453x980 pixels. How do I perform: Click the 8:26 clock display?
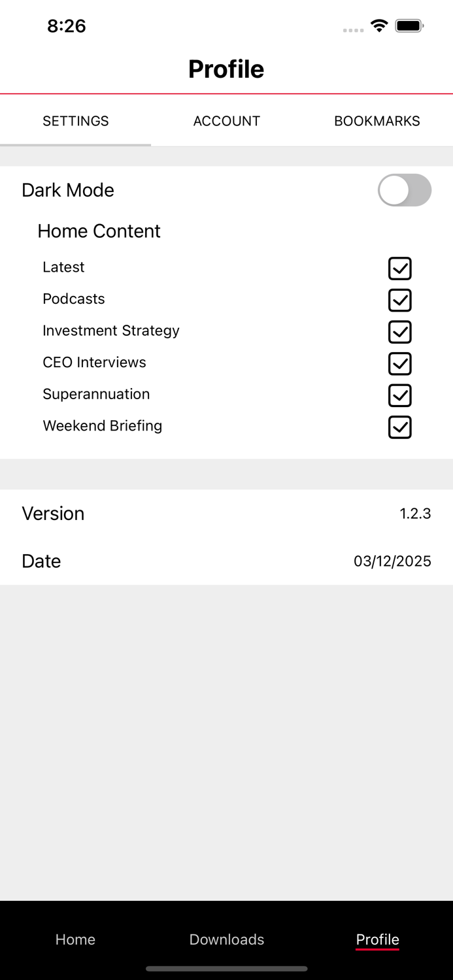(66, 26)
